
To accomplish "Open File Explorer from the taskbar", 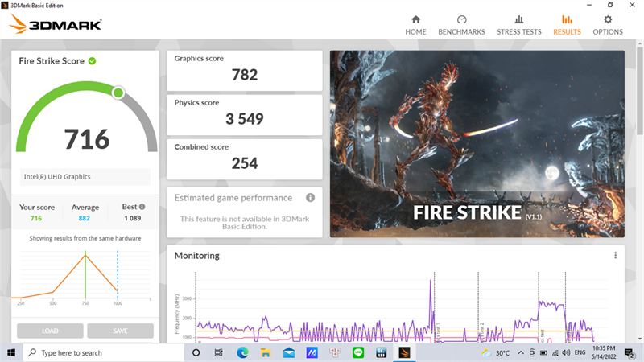I will (266, 353).
